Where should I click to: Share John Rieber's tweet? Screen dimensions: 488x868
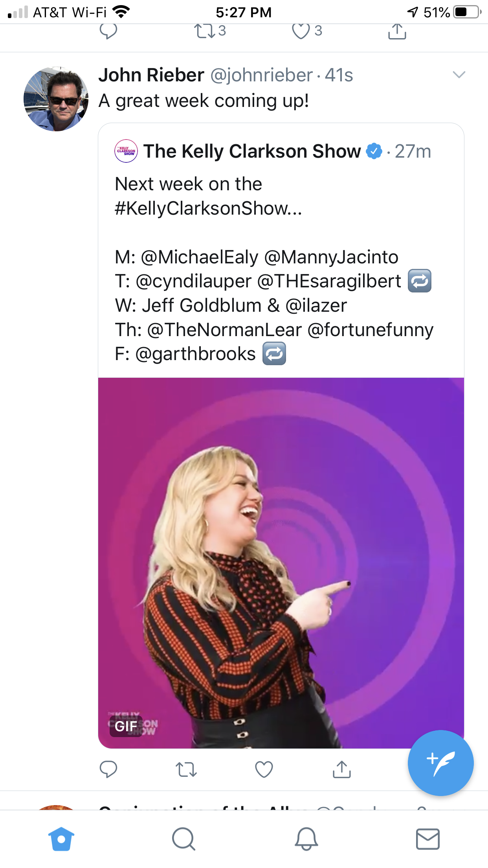[x=341, y=769]
